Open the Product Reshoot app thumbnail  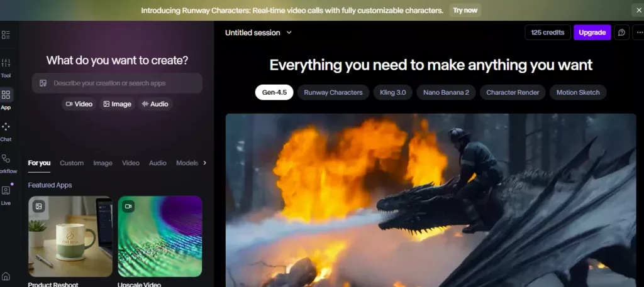70,236
